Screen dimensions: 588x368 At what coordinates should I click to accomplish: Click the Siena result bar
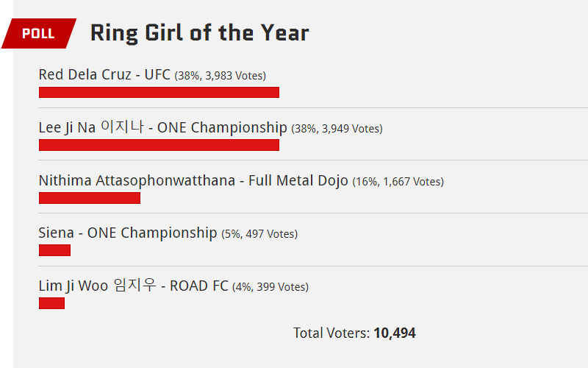54,250
